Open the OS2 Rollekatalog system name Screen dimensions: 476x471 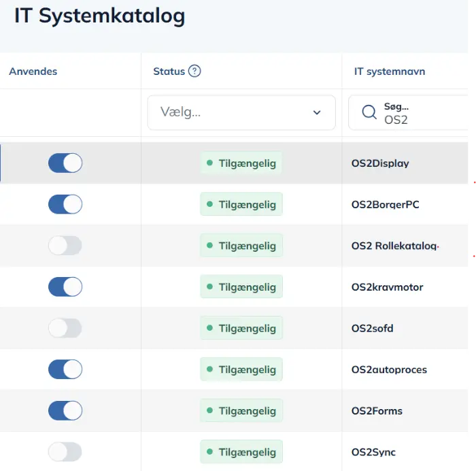394,246
